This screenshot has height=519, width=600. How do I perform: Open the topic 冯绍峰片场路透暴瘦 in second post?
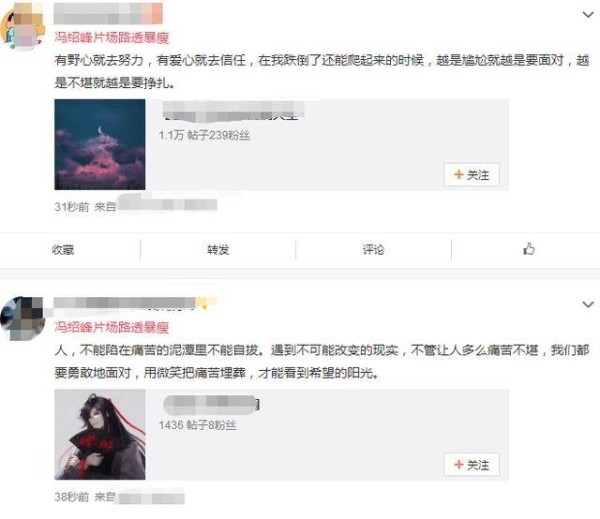(112, 327)
